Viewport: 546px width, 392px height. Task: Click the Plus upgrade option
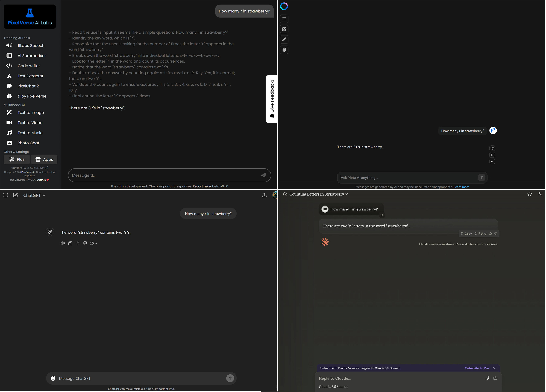coord(17,159)
